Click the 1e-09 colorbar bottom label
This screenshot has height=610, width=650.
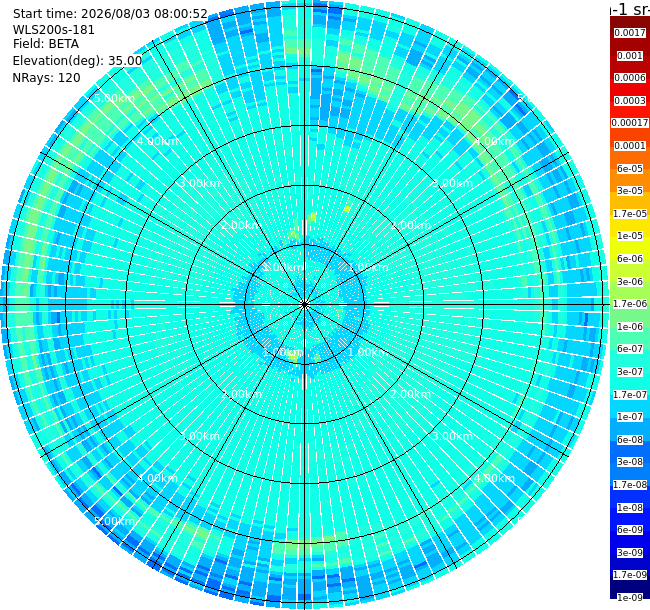point(630,597)
